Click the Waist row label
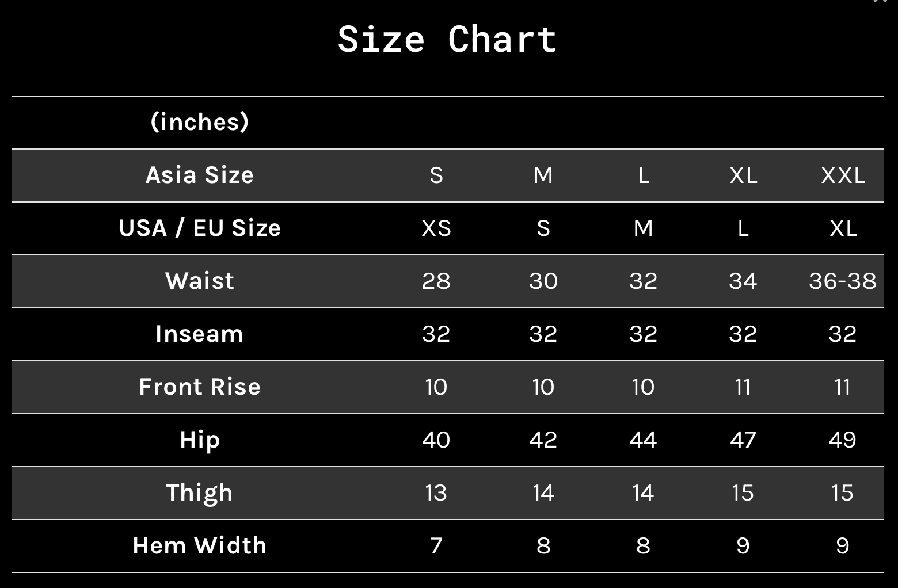Screen dimensions: 898x588 tap(200, 281)
